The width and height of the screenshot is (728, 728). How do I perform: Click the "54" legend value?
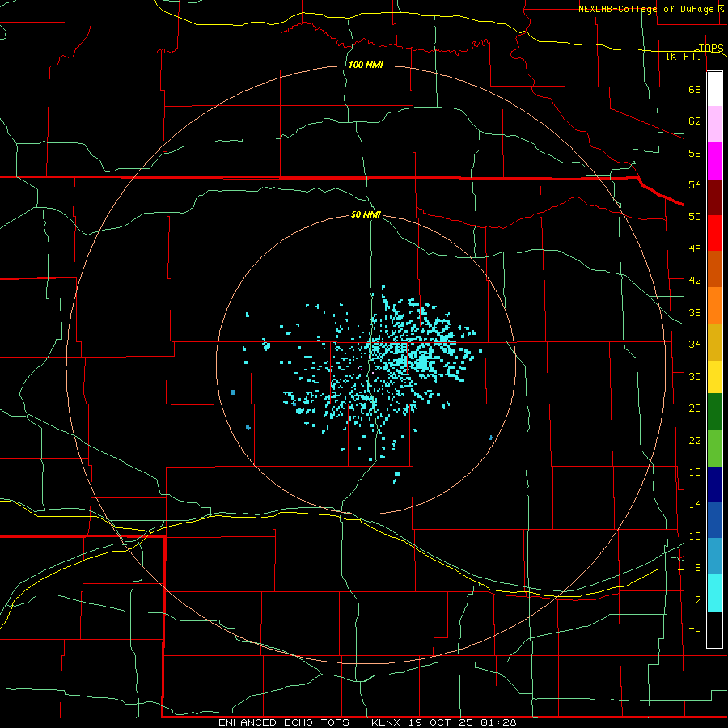pos(695,184)
